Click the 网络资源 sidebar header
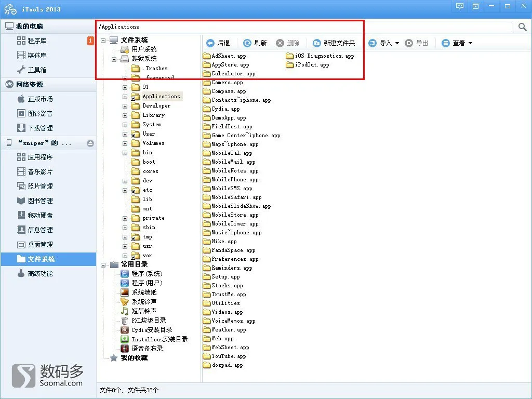Image resolution: width=532 pixels, height=399 pixels. coord(48,85)
